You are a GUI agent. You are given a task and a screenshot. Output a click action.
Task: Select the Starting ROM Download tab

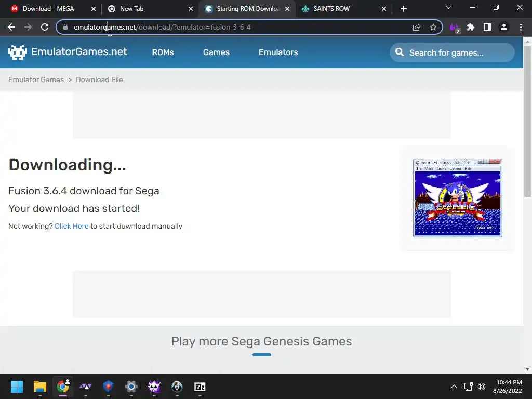(248, 9)
